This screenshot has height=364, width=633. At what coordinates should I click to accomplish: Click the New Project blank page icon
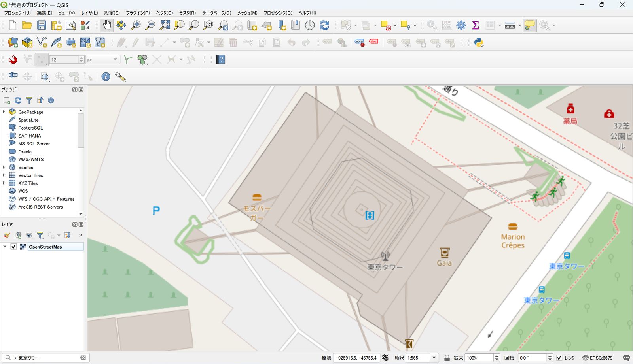[x=13, y=25]
